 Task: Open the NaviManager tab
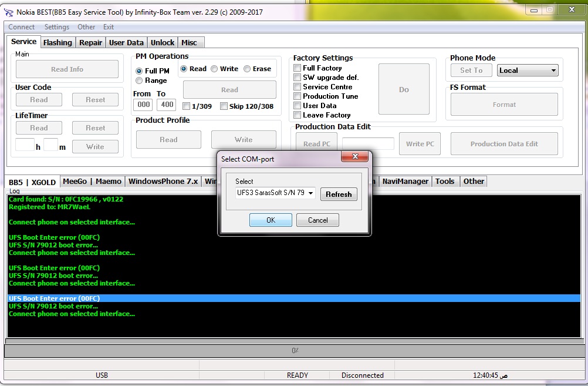click(405, 182)
